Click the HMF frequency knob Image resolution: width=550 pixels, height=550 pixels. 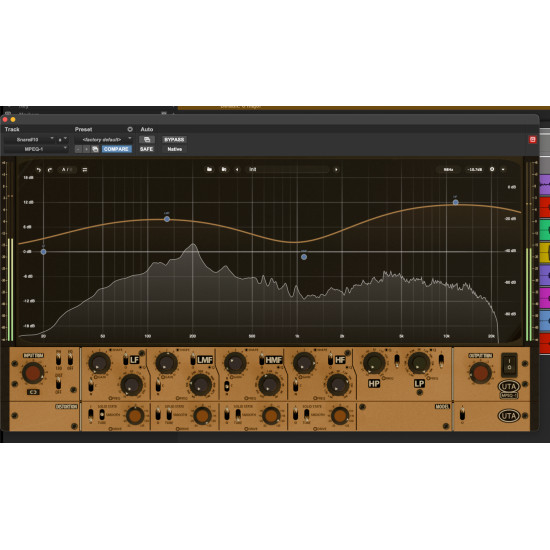coord(269,385)
